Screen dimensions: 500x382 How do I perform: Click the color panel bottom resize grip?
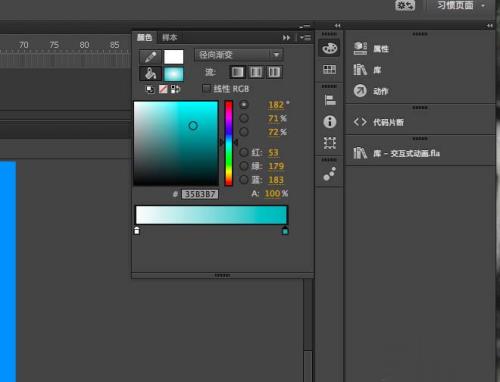pyautogui.click(x=222, y=275)
